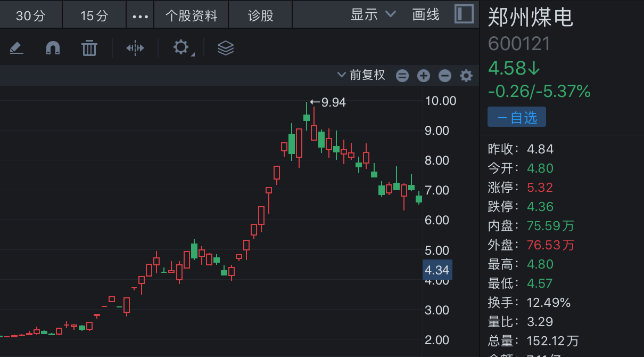Click the equals reset-zoom circle icon
Screen dimensions: 644x357
(x=402, y=76)
